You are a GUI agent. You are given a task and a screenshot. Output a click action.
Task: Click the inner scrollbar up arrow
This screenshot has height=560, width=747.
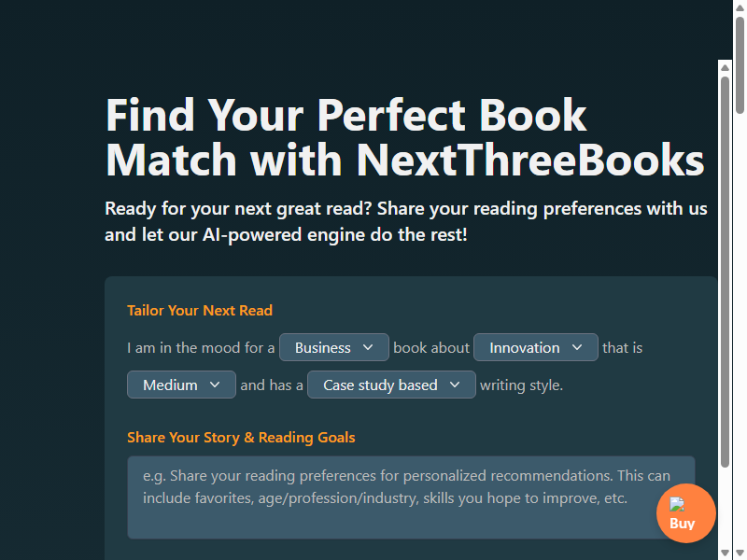[726, 67]
